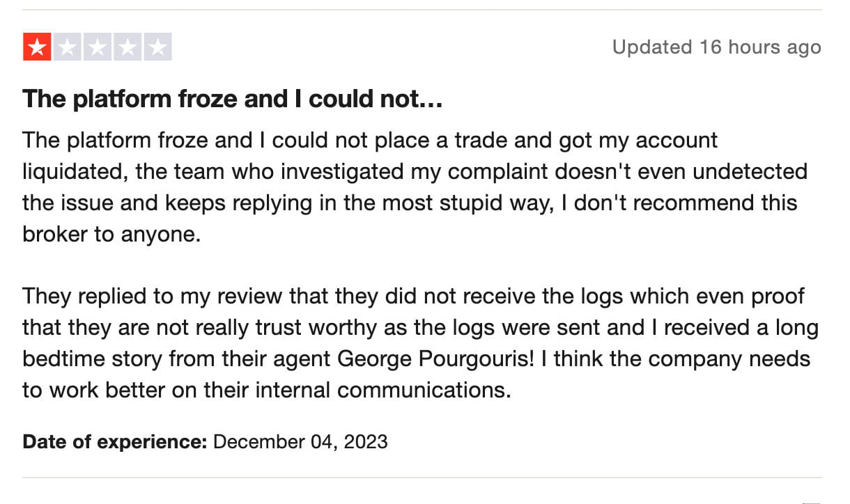The width and height of the screenshot is (850, 504).
Task: Click the third grey rating star
Action: (98, 47)
